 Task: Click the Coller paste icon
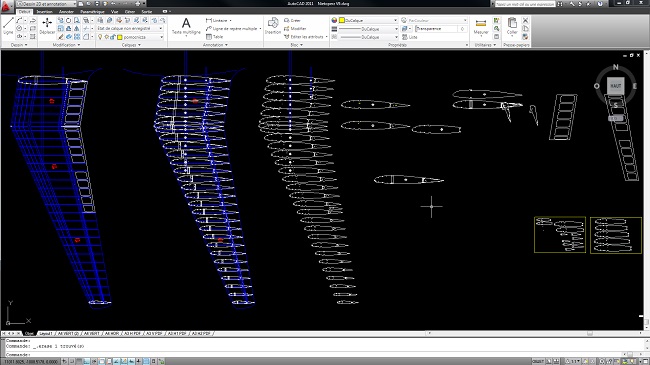(x=512, y=26)
